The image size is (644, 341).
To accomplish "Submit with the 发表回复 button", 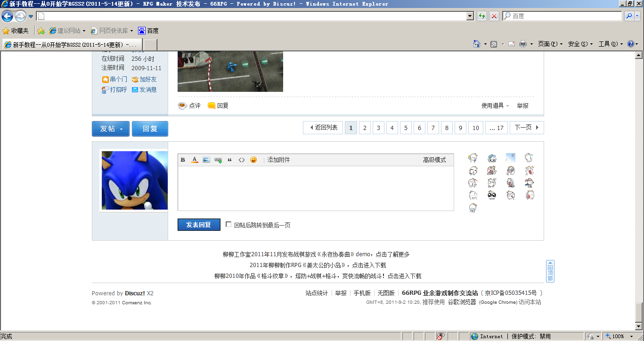I will (199, 225).
